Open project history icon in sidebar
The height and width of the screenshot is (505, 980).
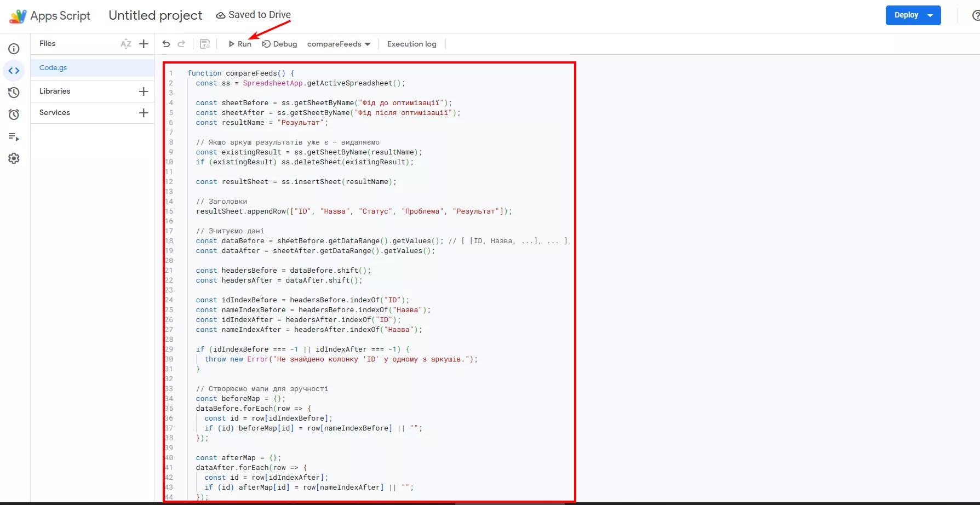tap(14, 93)
